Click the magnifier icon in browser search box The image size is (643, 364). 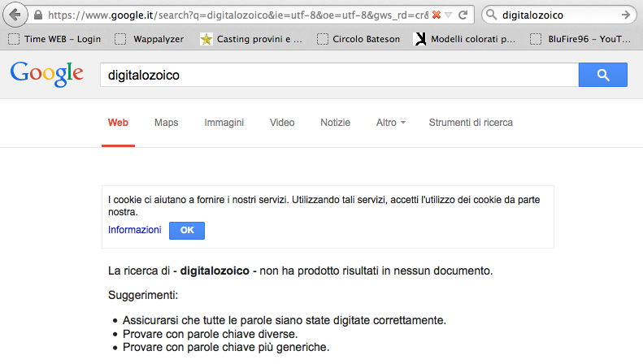(x=491, y=15)
